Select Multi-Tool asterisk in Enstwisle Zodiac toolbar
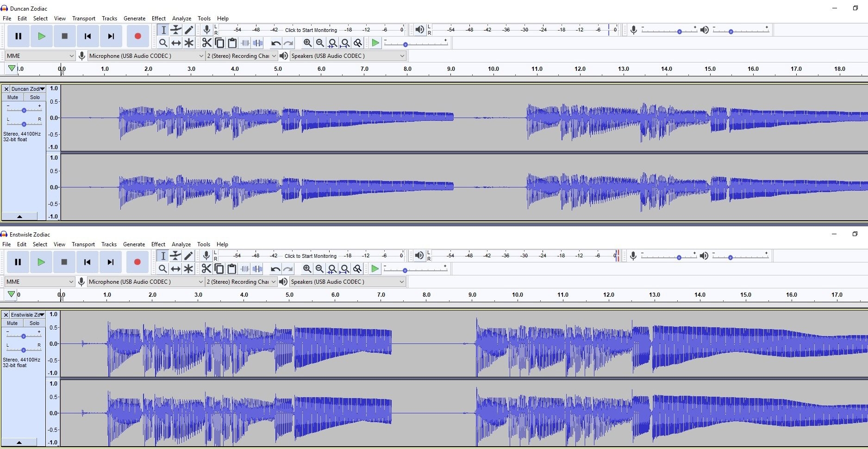Image resolution: width=868 pixels, height=449 pixels. point(188,269)
